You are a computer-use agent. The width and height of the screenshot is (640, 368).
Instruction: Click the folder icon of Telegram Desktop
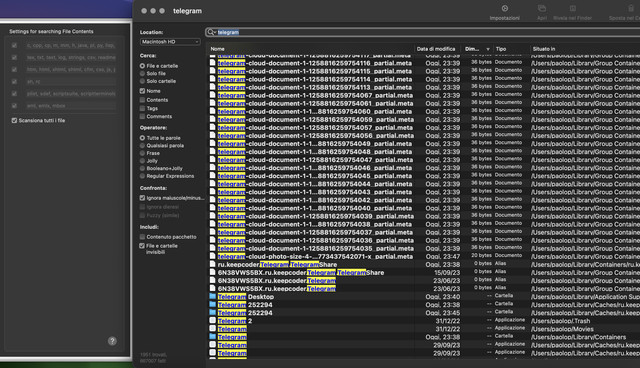[x=213, y=297]
